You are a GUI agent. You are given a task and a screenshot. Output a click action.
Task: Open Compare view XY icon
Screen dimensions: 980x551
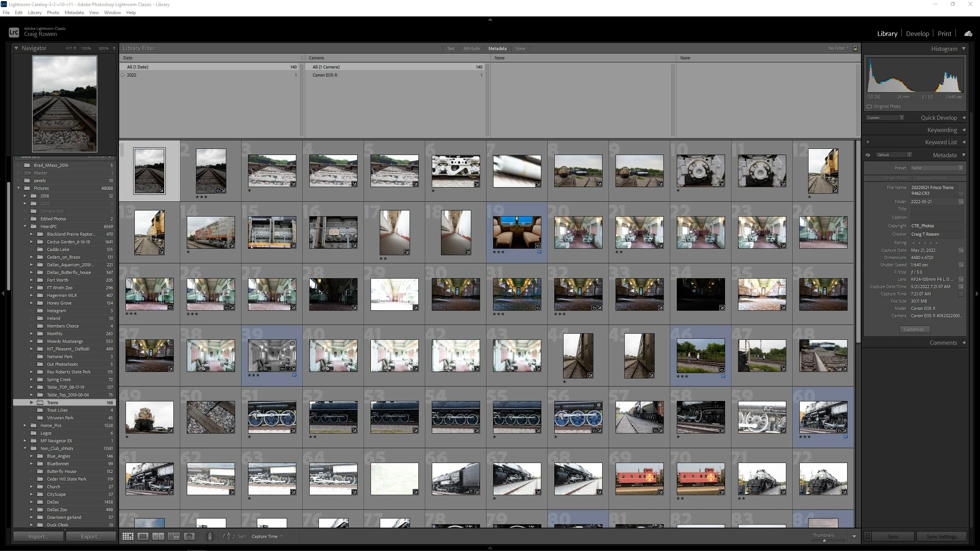(x=158, y=536)
